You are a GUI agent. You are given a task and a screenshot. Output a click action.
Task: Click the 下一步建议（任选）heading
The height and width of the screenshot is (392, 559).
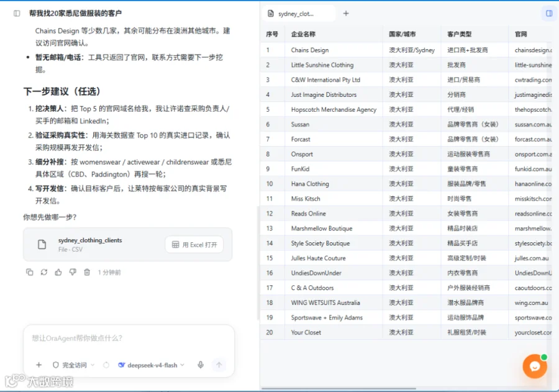62,91
